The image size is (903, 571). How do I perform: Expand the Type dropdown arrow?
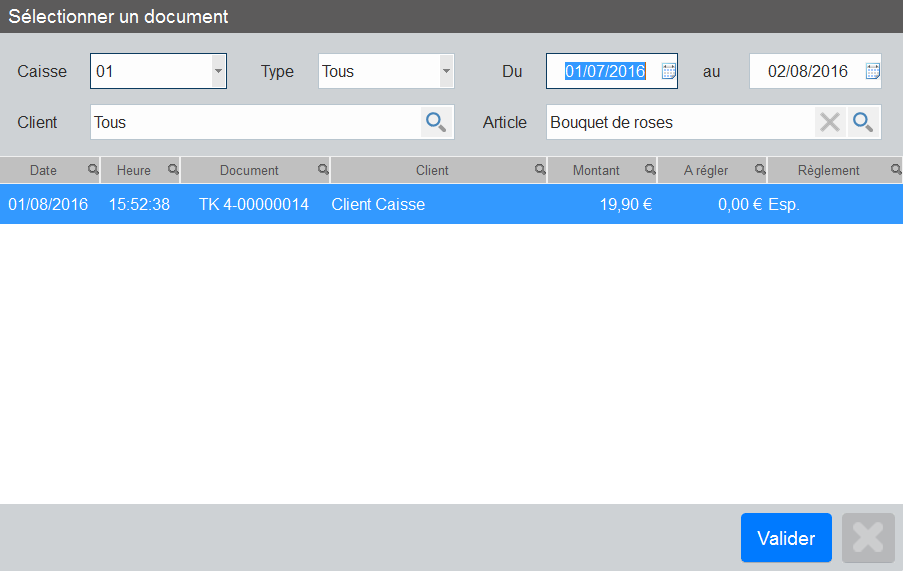click(x=446, y=71)
